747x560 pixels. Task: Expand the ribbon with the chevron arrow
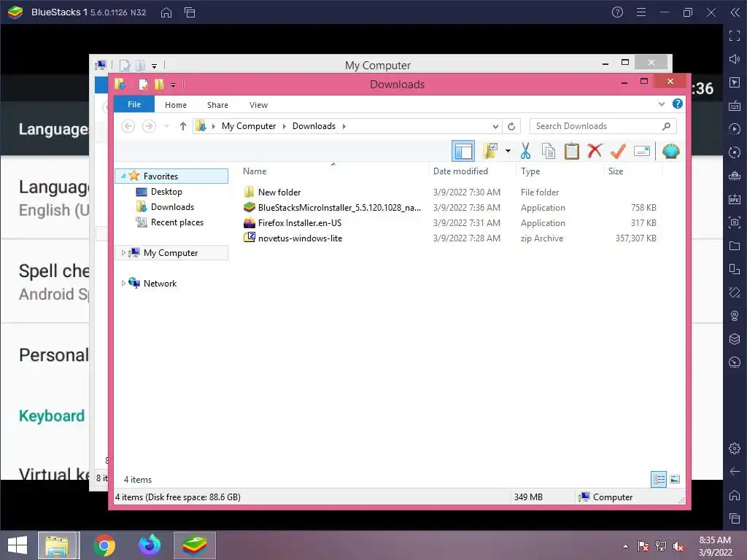pos(661,104)
